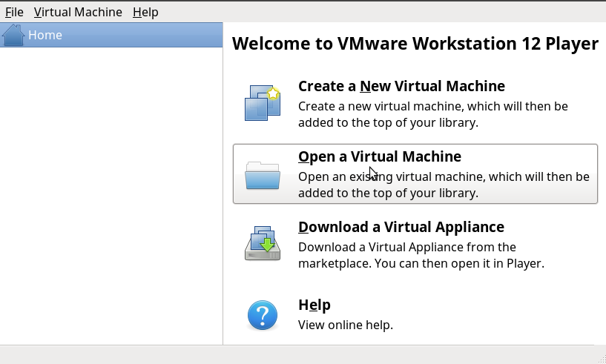Open the Help menu in menu bar
The height and width of the screenshot is (364, 606).
(x=145, y=12)
